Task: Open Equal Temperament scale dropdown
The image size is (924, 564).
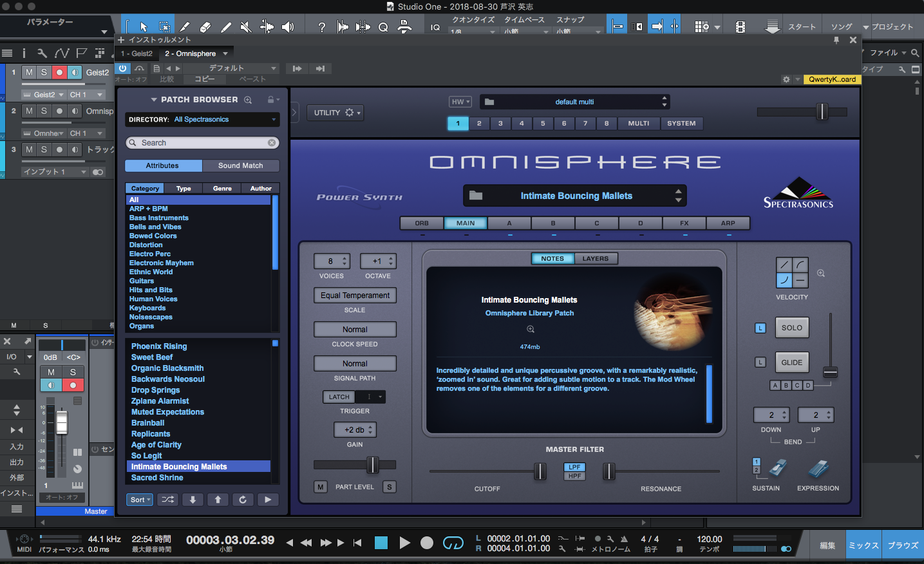Action: point(355,296)
